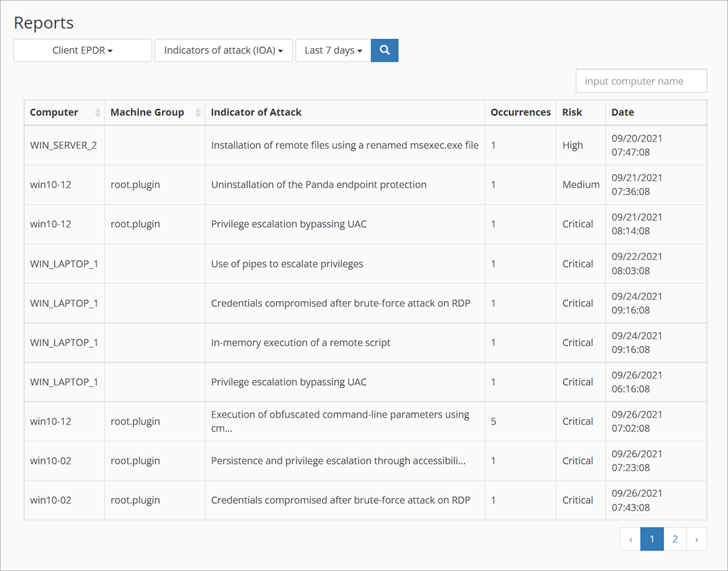Image resolution: width=728 pixels, height=571 pixels.
Task: Open the WIN_SERVER_2 msexec.exe alert row
Action: point(344,145)
